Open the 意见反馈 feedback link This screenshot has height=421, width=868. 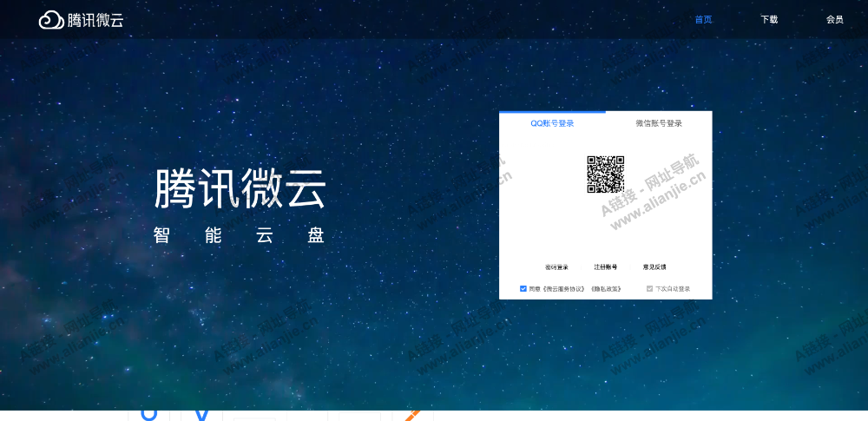tap(654, 267)
